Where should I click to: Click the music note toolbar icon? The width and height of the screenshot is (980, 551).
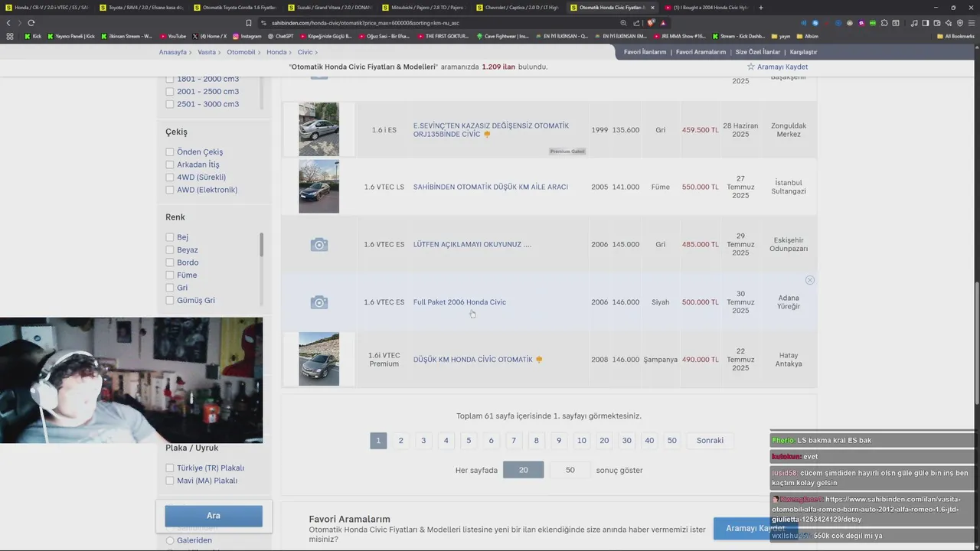(x=914, y=23)
